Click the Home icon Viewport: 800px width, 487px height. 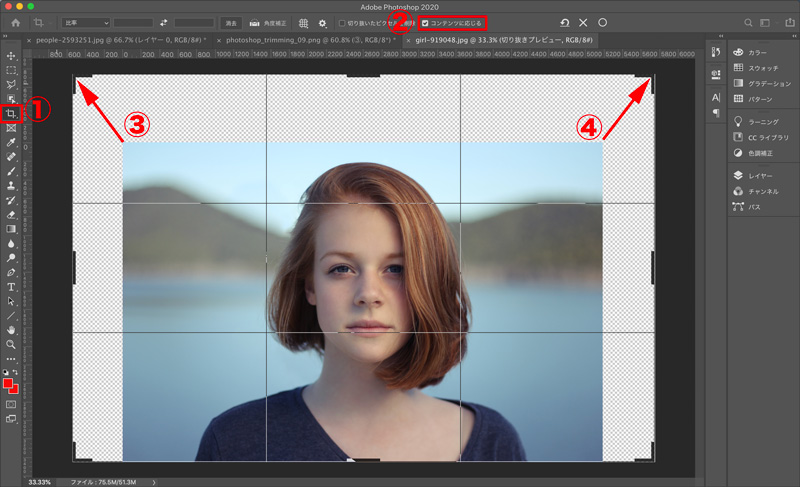pyautogui.click(x=16, y=23)
